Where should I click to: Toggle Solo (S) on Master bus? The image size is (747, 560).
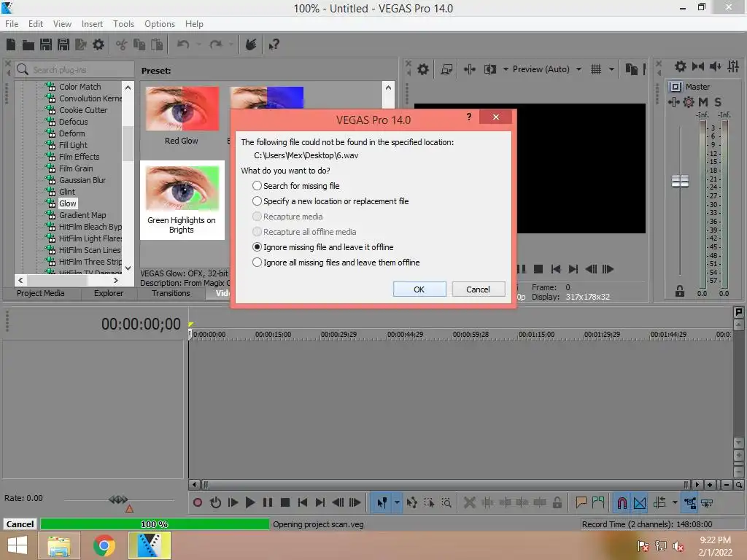coord(718,102)
